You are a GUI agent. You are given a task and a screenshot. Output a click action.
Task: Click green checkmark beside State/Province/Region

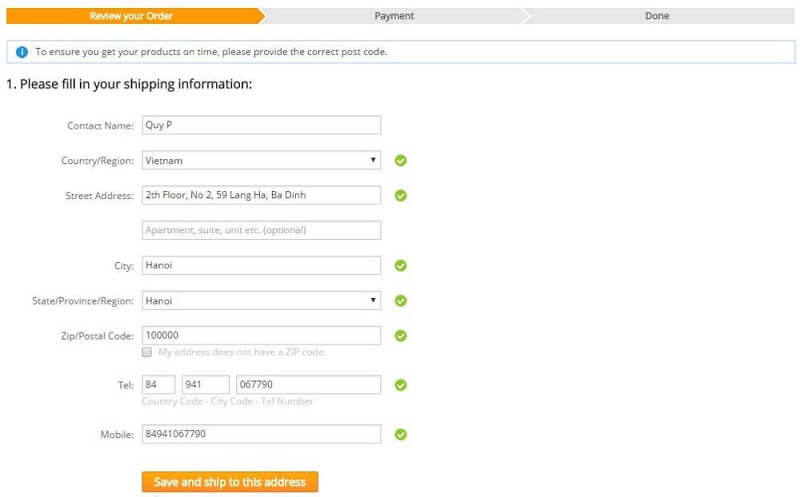(x=401, y=301)
